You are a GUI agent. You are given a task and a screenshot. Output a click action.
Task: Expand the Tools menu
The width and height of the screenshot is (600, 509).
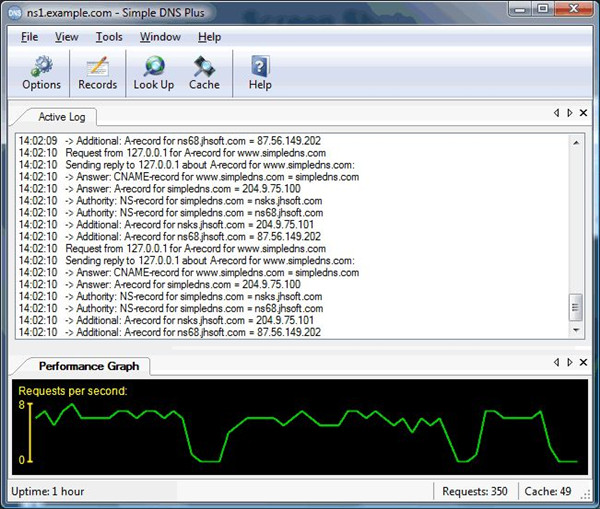click(109, 37)
